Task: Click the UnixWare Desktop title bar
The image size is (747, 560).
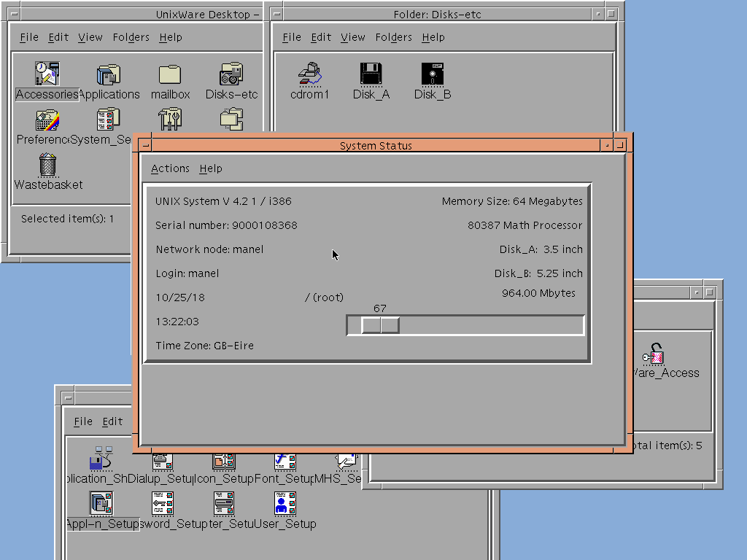Action: [142, 15]
